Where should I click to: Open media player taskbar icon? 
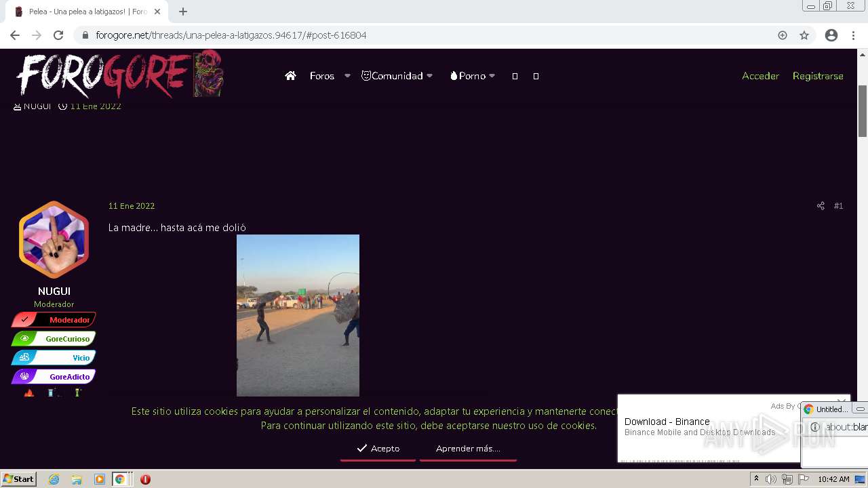coord(99,479)
